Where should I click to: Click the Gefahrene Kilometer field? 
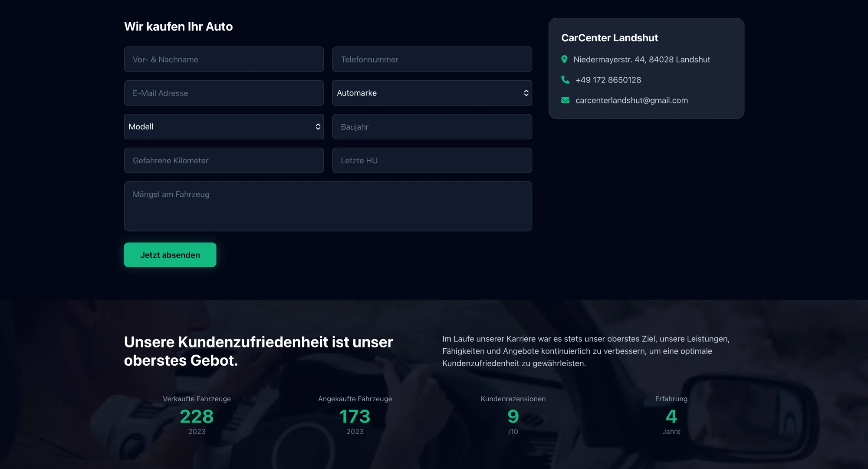224,161
